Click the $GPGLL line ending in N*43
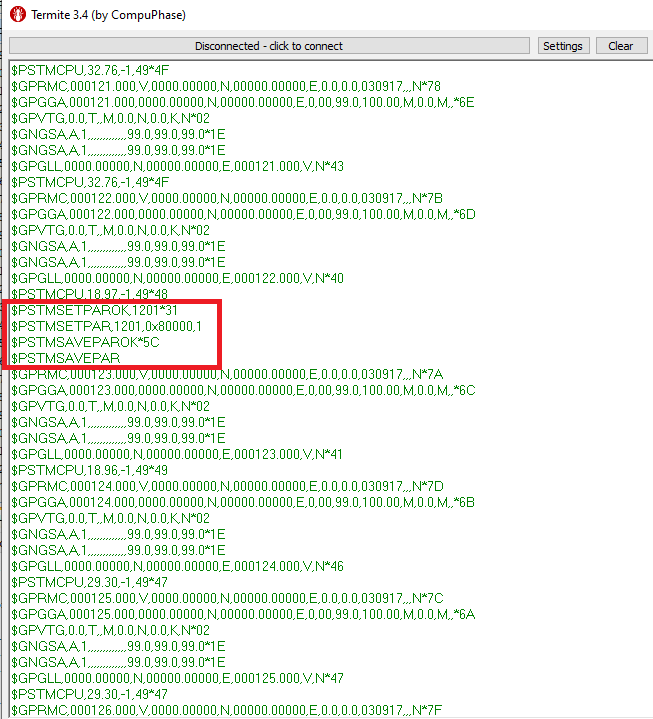The height and width of the screenshot is (719, 653). click(177, 166)
